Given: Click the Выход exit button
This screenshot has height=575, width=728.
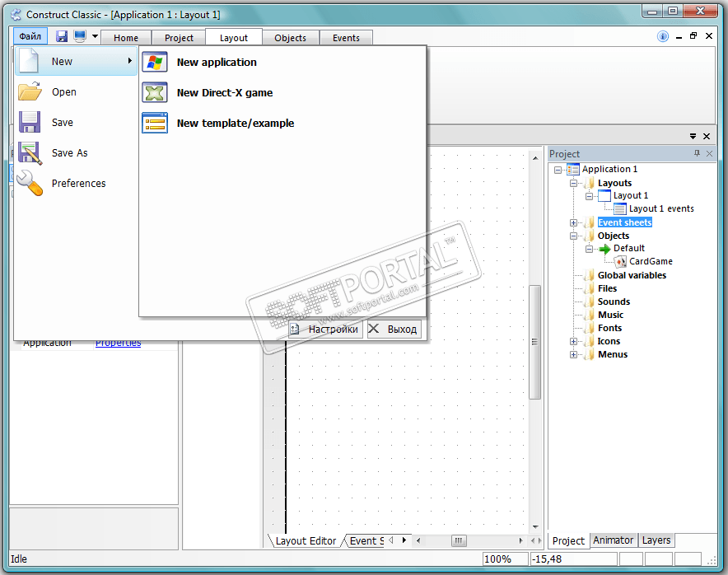Looking at the screenshot, I should (x=394, y=330).
